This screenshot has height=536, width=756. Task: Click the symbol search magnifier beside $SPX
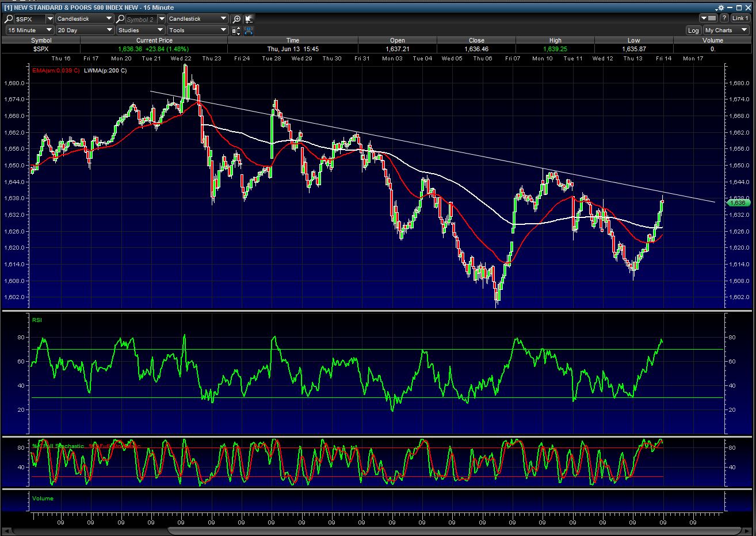[10, 18]
